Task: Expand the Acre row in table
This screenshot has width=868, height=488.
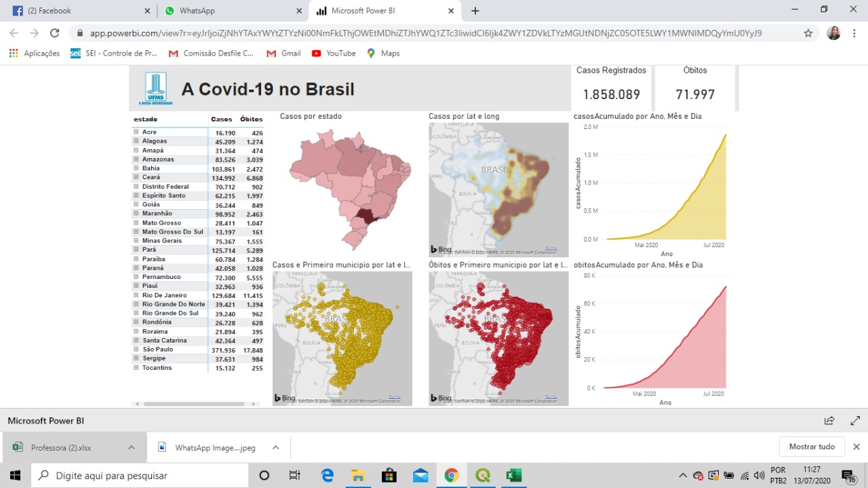Action: tap(136, 132)
